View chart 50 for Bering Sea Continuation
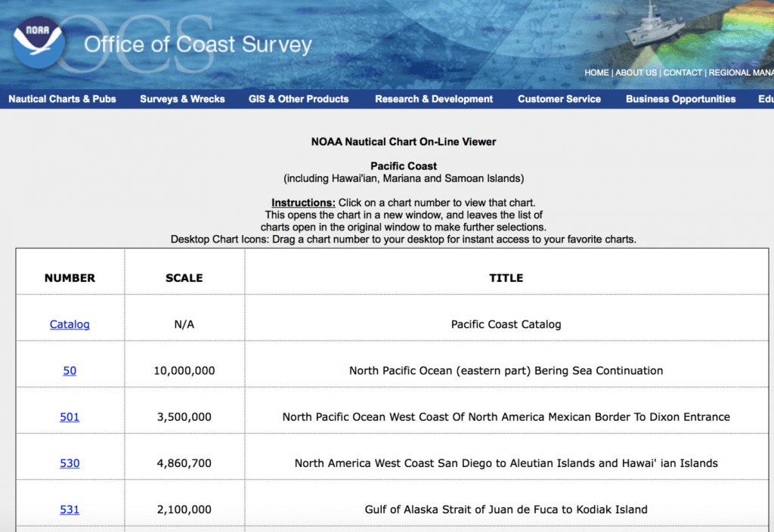This screenshot has height=532, width=774. 70,370
